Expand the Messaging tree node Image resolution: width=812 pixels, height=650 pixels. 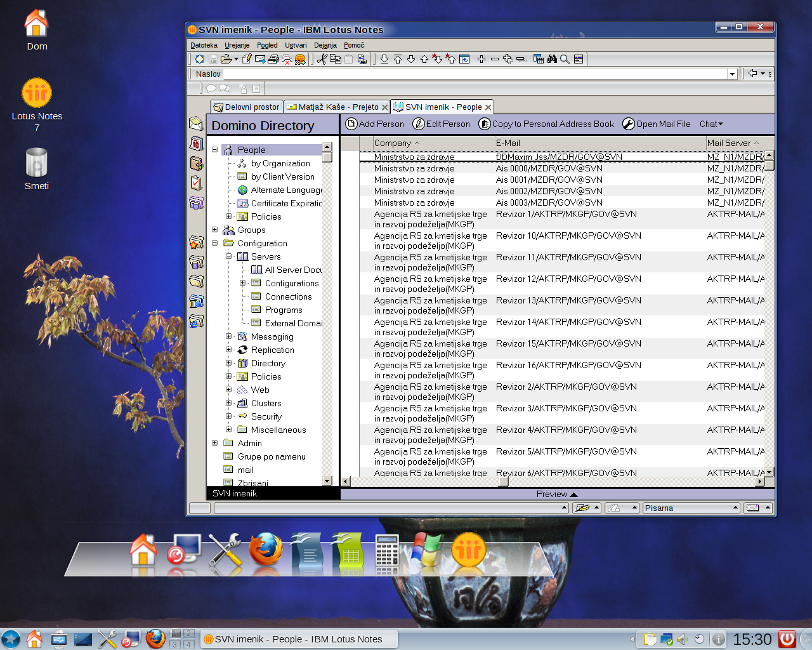[229, 336]
